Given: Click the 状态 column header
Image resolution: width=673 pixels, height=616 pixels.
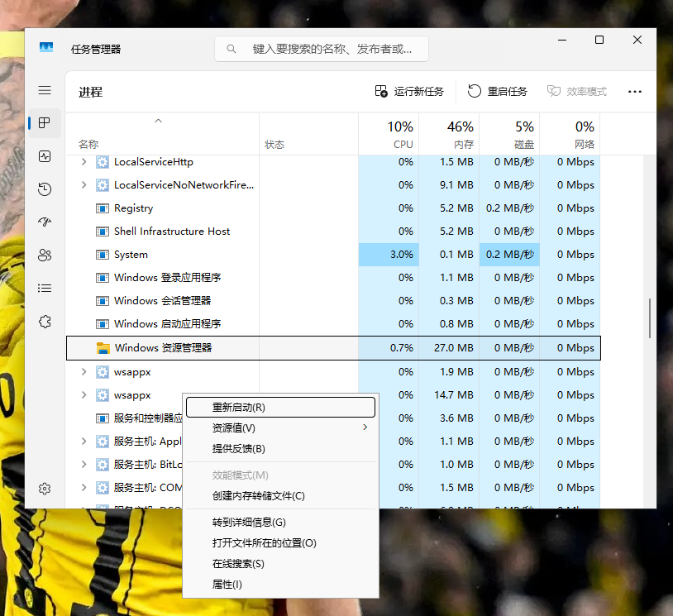Looking at the screenshot, I should (x=308, y=134).
